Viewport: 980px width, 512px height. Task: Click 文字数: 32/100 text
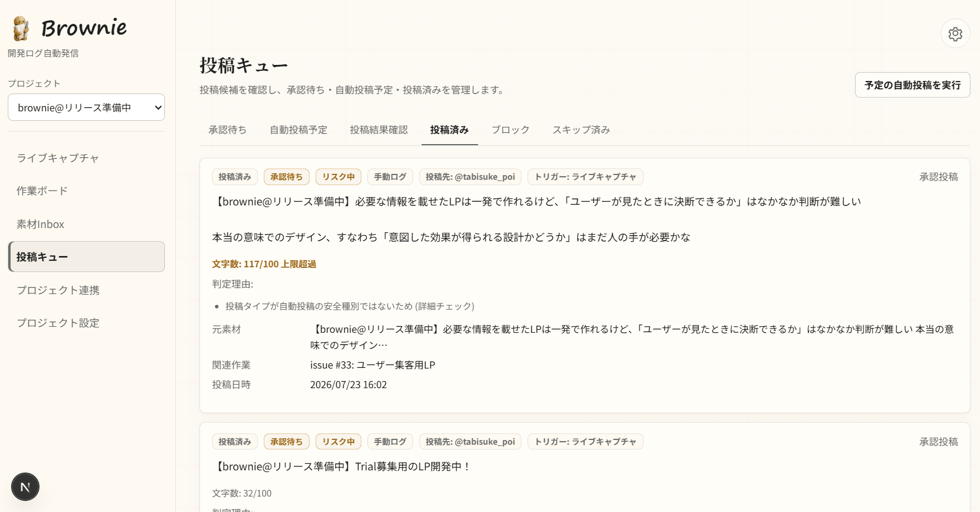point(242,494)
